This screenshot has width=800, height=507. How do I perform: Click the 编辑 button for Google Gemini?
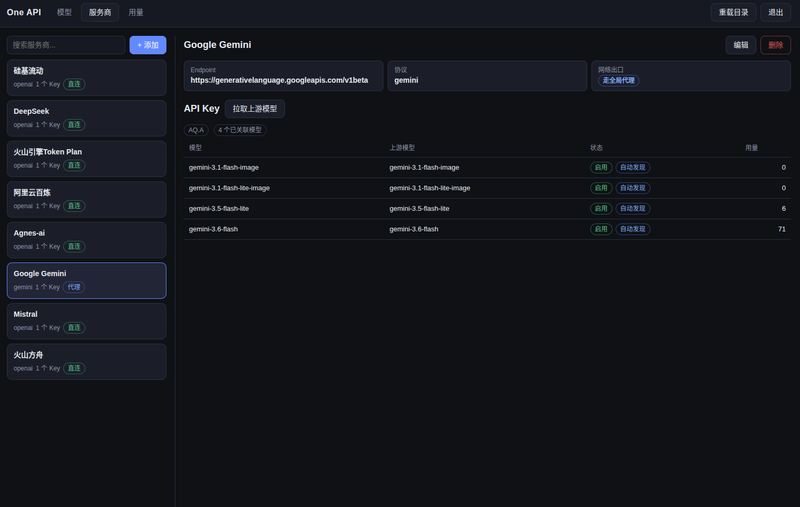741,45
